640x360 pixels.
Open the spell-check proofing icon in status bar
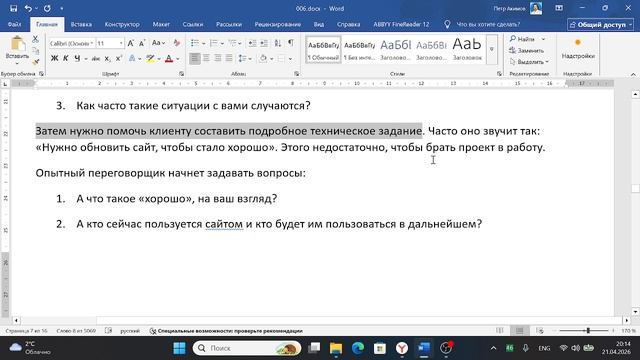(x=108, y=331)
